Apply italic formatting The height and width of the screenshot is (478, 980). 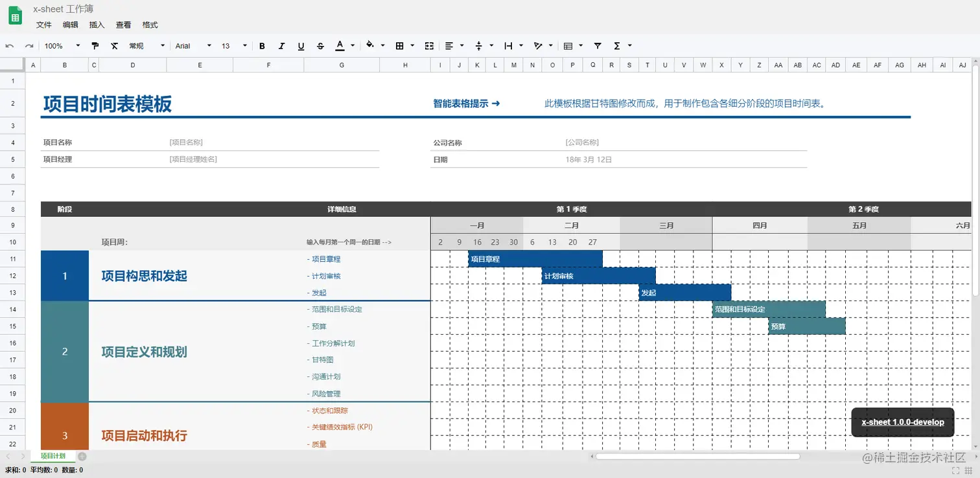pyautogui.click(x=281, y=45)
